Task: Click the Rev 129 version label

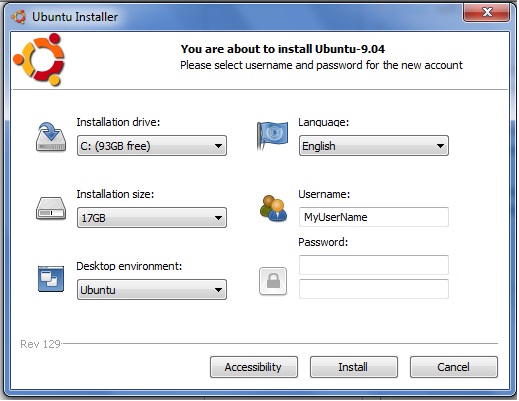Action: point(40,344)
